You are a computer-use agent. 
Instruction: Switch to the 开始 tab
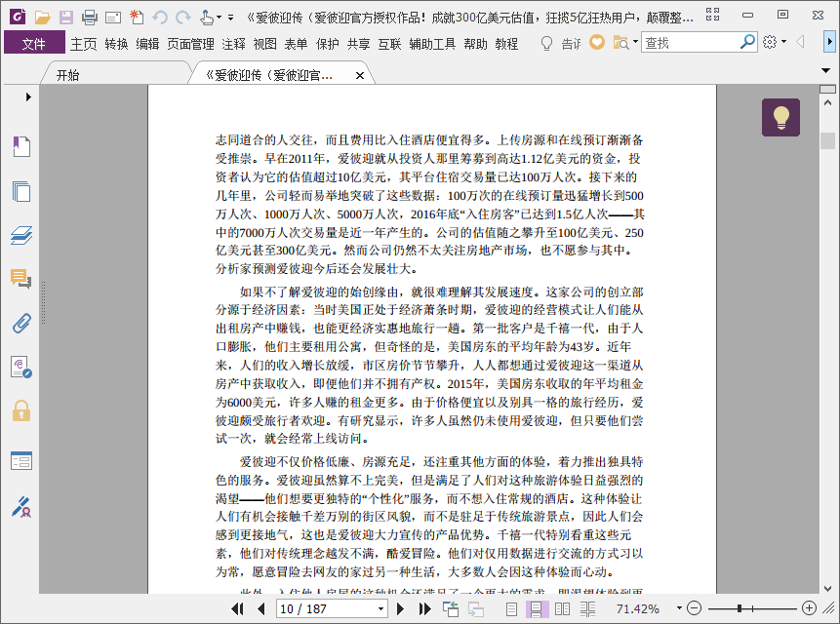(x=68, y=75)
